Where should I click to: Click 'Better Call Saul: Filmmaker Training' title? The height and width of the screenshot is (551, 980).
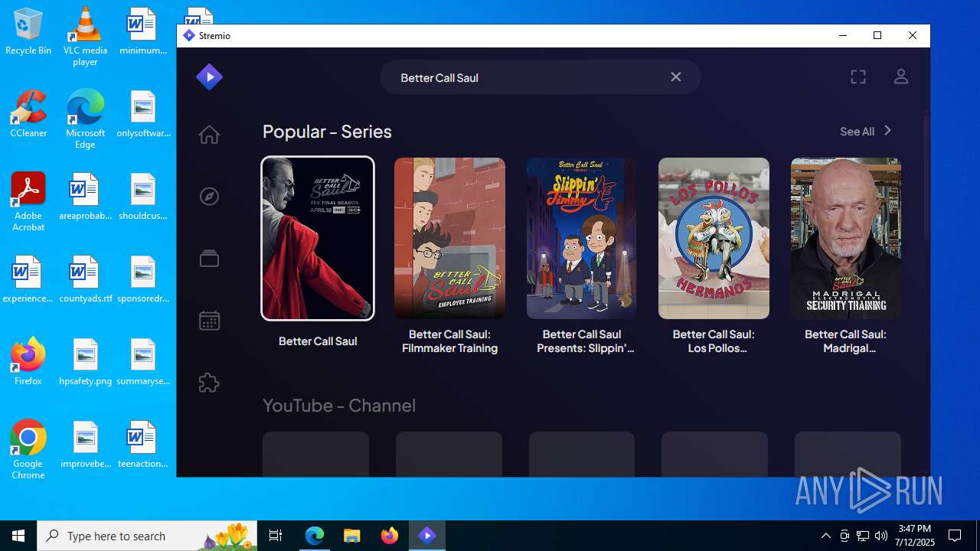449,341
